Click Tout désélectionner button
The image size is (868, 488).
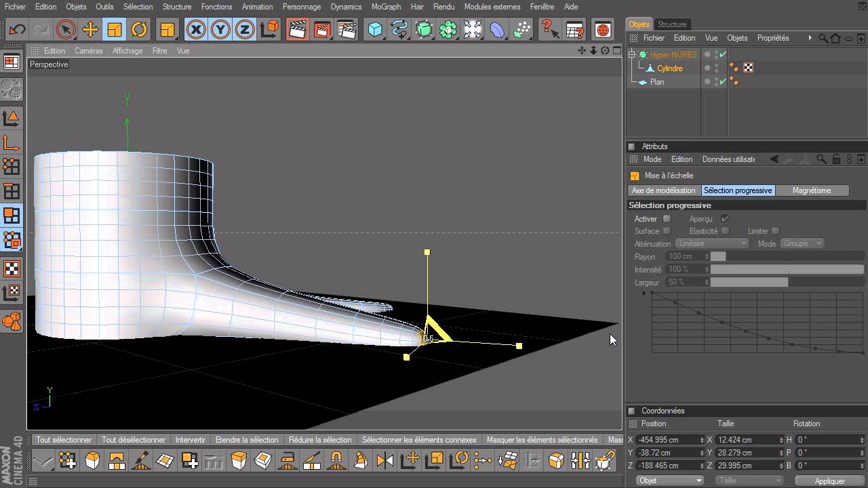(x=134, y=440)
